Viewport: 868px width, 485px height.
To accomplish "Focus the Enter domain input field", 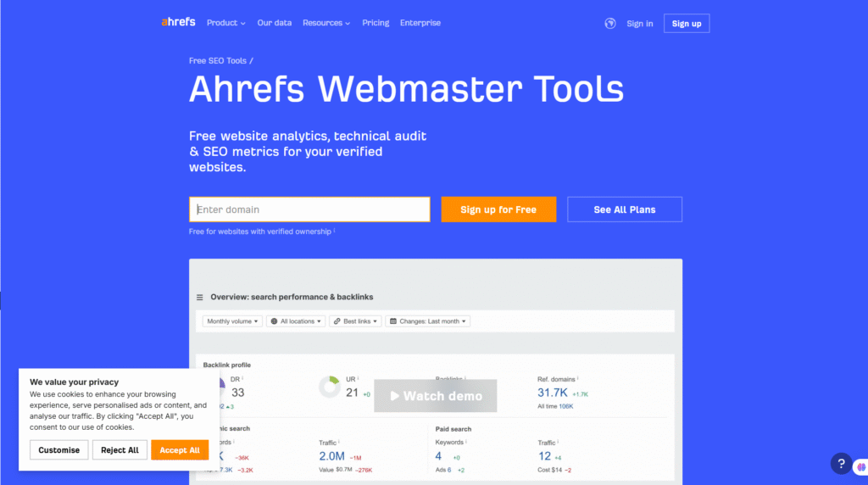I will 309,209.
